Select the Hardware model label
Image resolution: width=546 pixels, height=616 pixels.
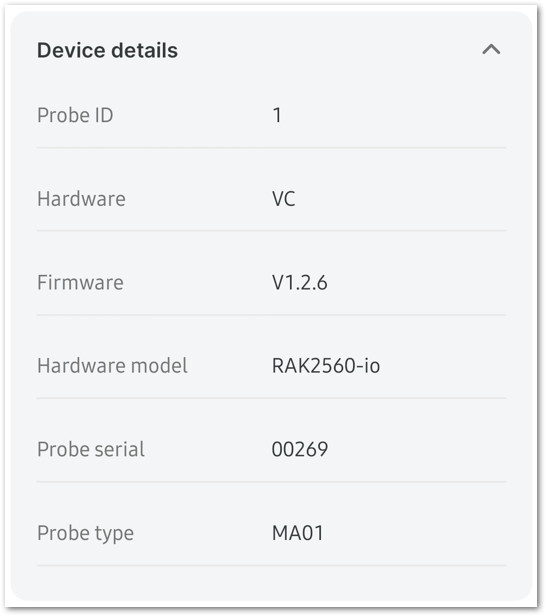pos(112,366)
